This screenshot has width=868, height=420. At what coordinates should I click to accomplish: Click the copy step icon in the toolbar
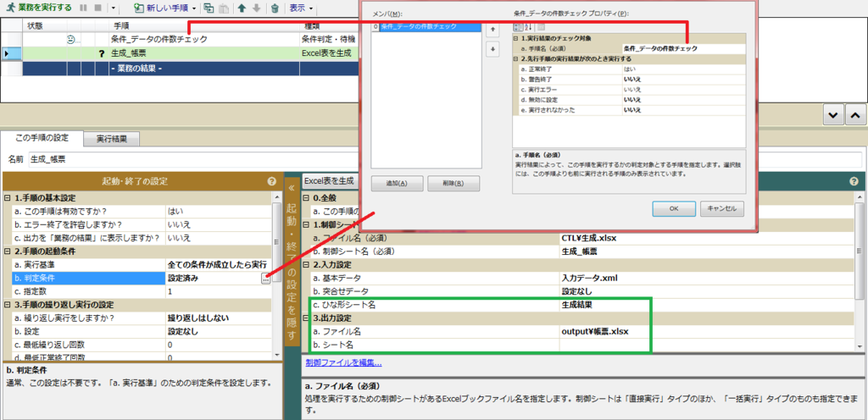click(209, 8)
